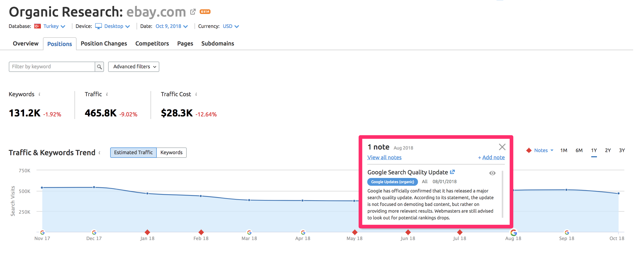Click + Add note link
644x253 pixels.
(491, 158)
